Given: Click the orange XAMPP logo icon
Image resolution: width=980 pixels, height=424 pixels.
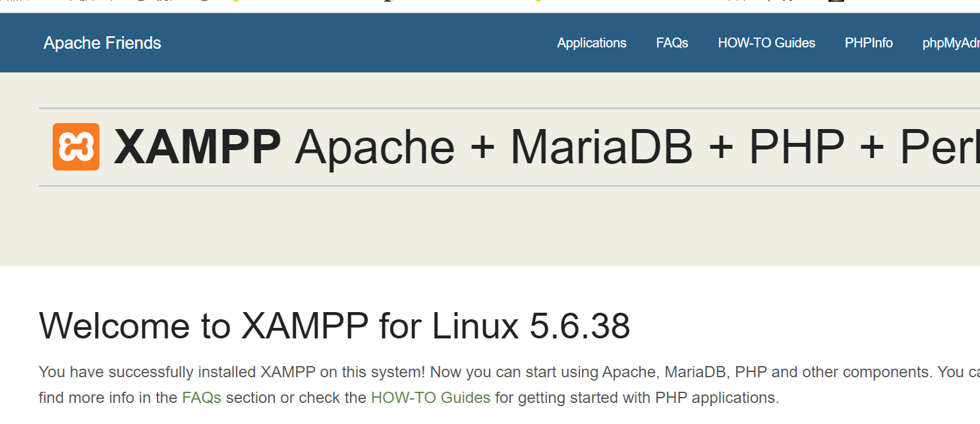Looking at the screenshot, I should (76, 147).
